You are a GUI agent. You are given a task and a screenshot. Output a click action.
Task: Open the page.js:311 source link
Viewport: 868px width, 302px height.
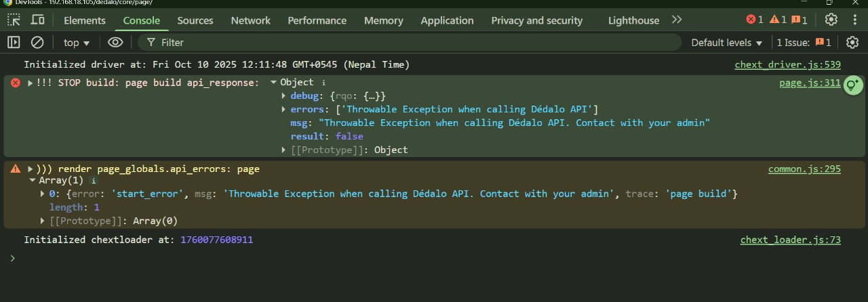point(809,83)
